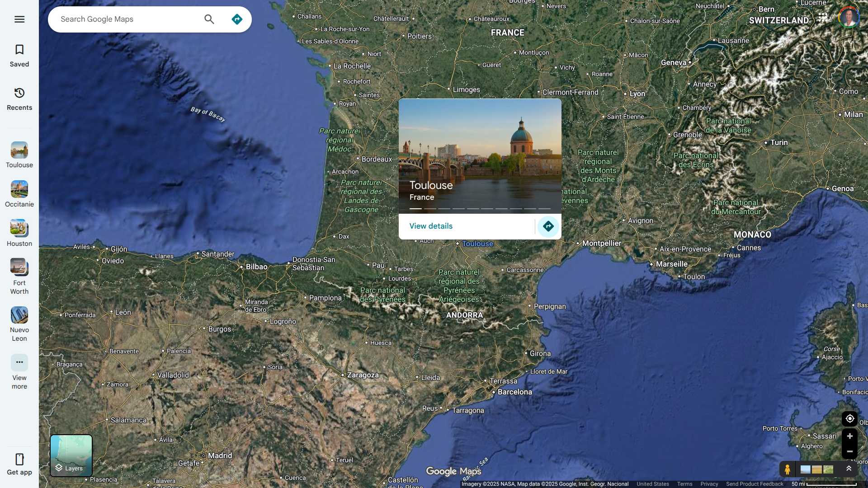The height and width of the screenshot is (488, 868).
Task: Click the View details link for Toulouse
Action: (x=430, y=226)
